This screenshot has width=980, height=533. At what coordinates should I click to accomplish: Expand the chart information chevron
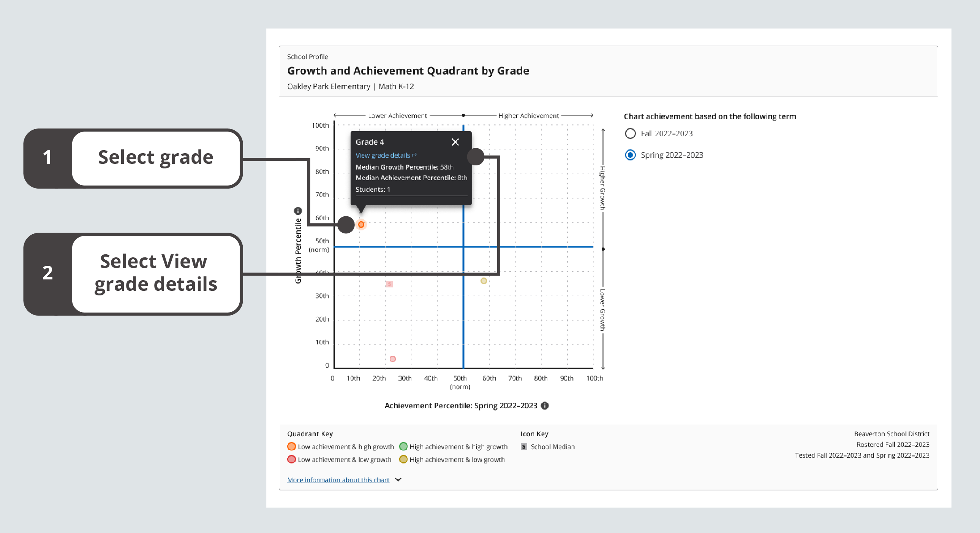(398, 480)
